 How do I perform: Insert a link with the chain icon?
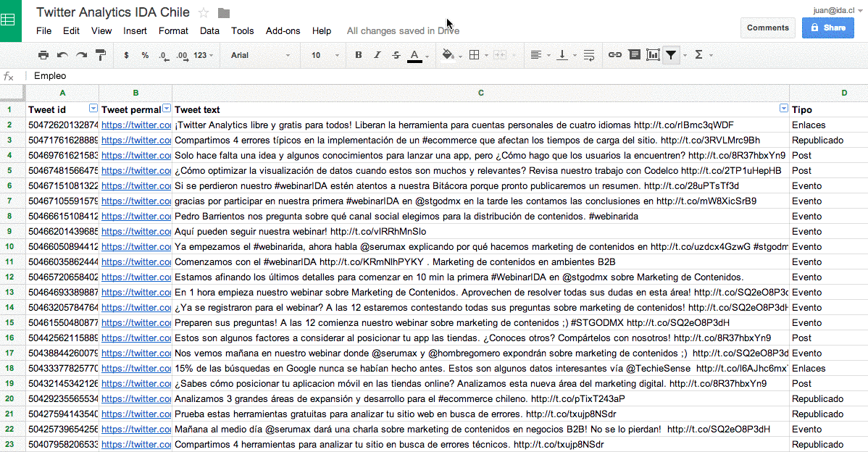614,54
